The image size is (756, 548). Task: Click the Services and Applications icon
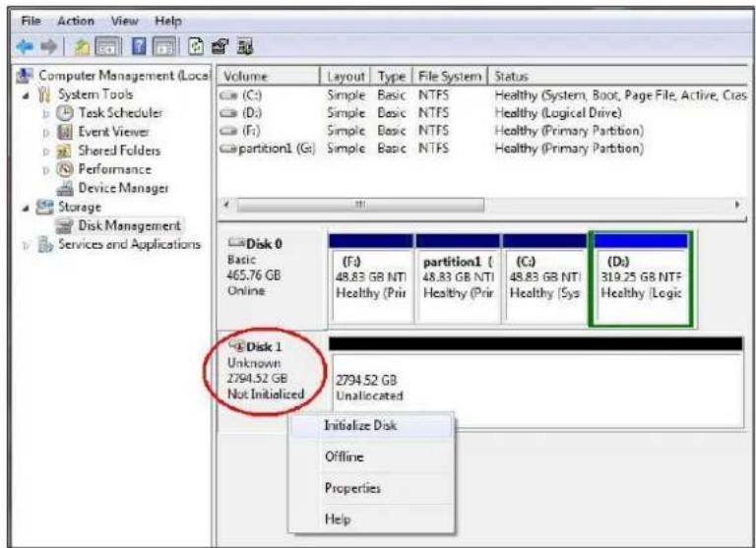click(x=45, y=244)
